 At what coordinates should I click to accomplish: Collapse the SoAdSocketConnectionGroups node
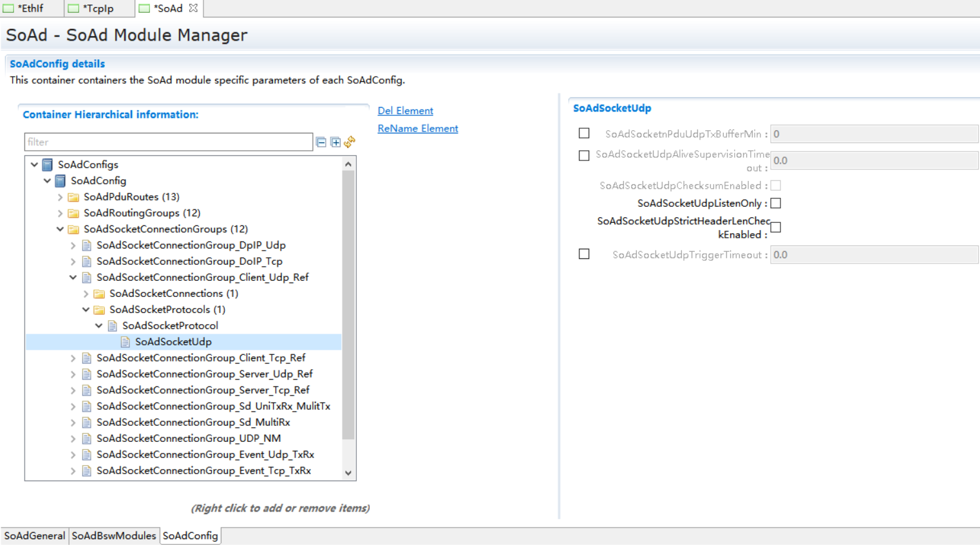point(60,229)
